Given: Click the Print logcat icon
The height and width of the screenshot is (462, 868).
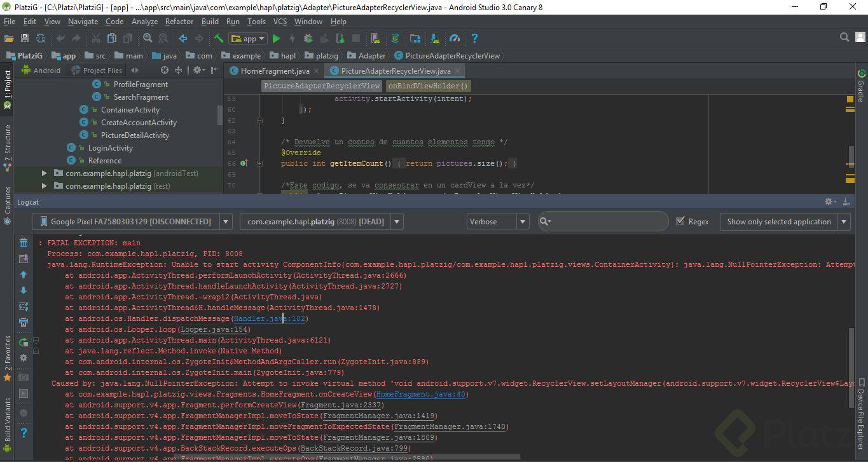Looking at the screenshot, I should 24,322.
